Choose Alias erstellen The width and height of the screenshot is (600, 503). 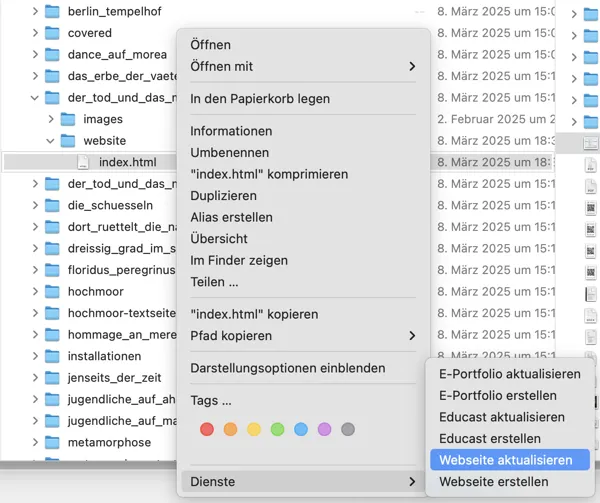303,217
